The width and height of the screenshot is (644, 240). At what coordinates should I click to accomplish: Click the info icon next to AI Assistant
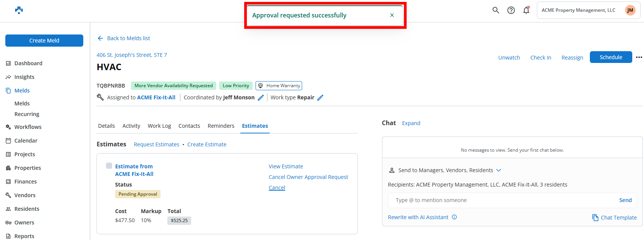click(454, 217)
